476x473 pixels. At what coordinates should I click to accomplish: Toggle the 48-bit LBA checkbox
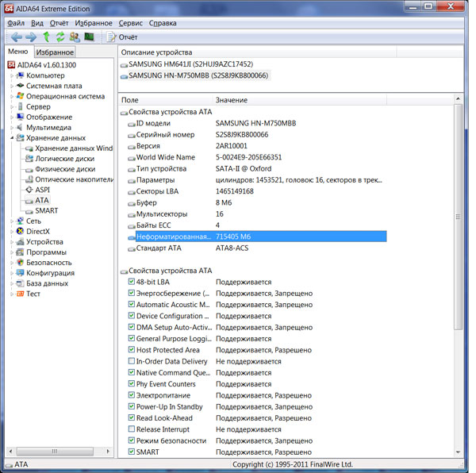(x=132, y=282)
